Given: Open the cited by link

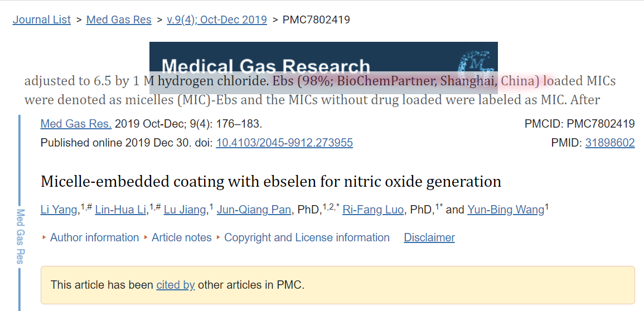Looking at the screenshot, I should click(176, 285).
